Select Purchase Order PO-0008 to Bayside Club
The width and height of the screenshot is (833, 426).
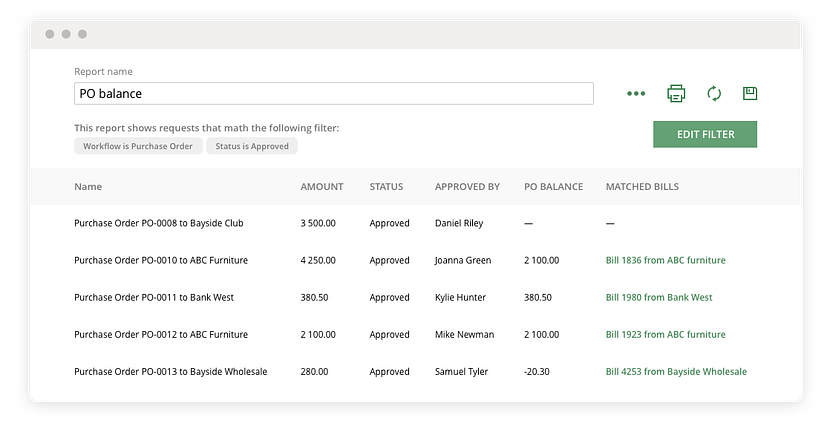point(158,223)
